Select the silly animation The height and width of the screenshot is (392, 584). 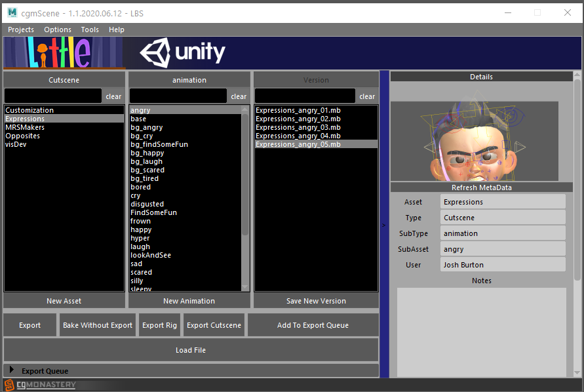point(185,281)
